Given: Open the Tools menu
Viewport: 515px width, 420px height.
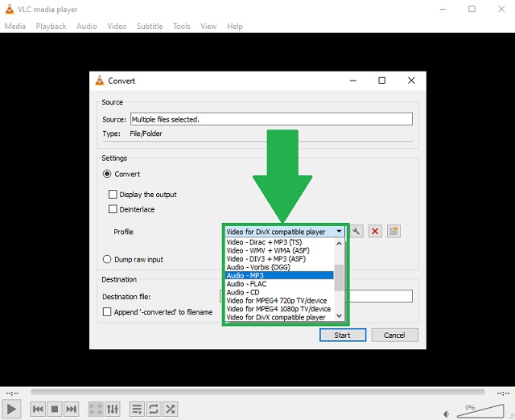Looking at the screenshot, I should click(x=182, y=27).
